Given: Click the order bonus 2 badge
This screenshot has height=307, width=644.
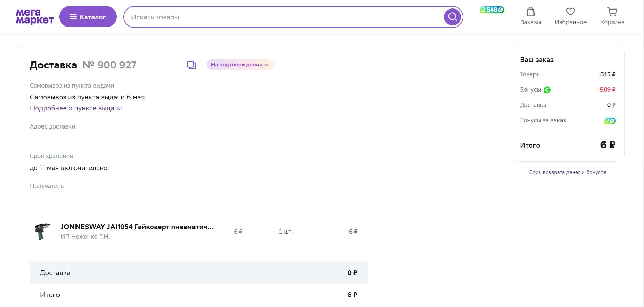Looking at the screenshot, I should click(610, 121).
